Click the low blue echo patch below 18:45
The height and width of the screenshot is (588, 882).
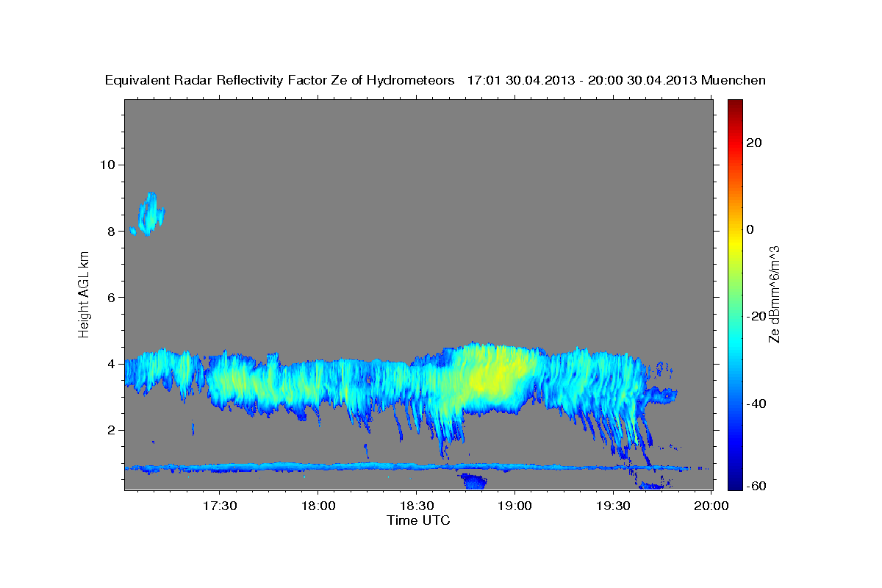point(473,481)
